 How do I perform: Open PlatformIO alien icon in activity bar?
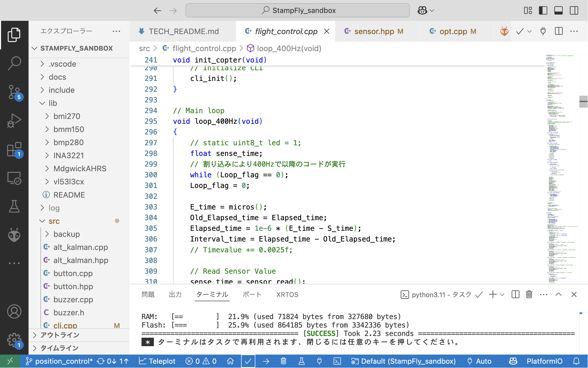(x=14, y=235)
